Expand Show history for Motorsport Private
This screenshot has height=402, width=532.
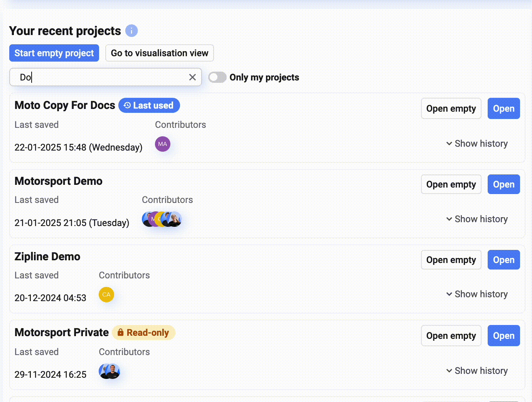(477, 371)
